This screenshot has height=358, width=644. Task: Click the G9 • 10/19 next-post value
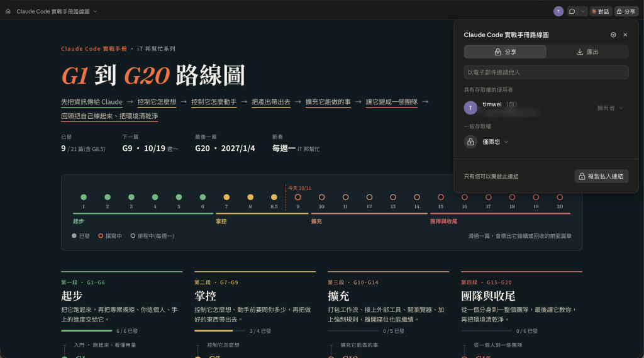point(144,148)
